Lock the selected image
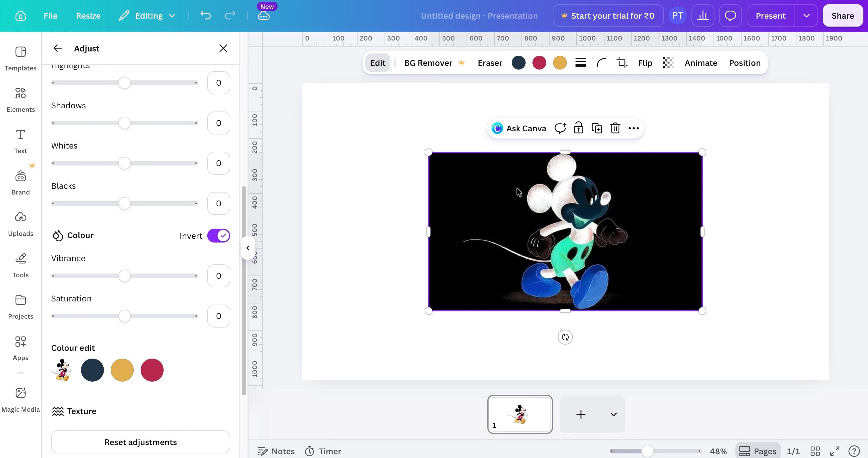868x458 pixels. click(x=579, y=128)
